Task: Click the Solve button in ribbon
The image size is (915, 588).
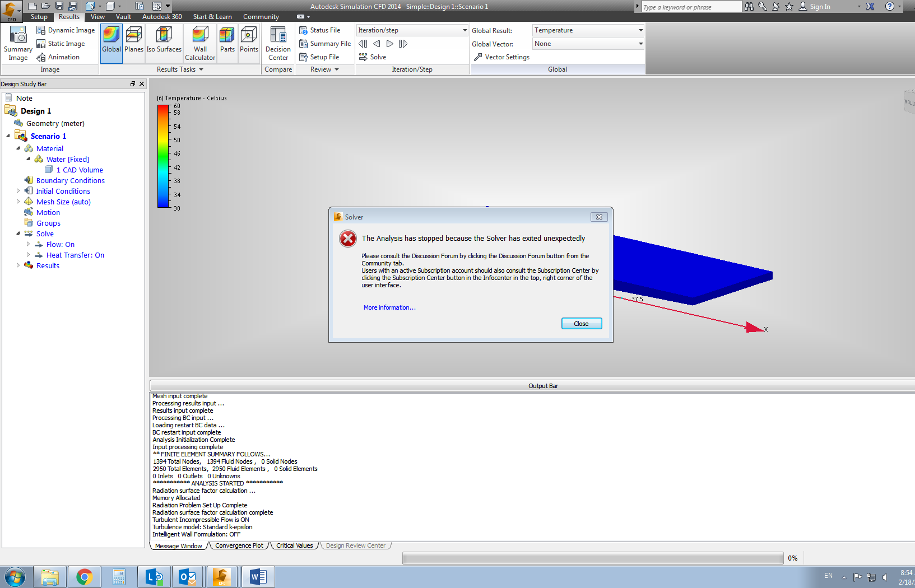Action: tap(373, 57)
